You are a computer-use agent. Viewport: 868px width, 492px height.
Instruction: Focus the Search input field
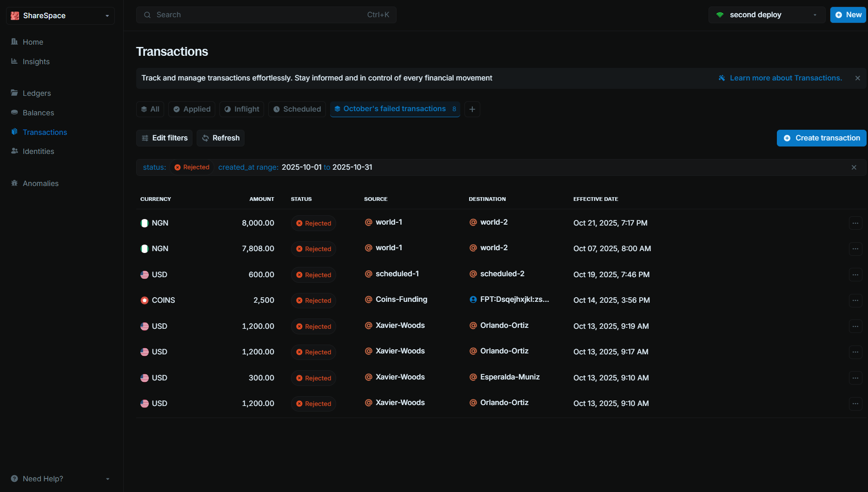pyautogui.click(x=266, y=15)
